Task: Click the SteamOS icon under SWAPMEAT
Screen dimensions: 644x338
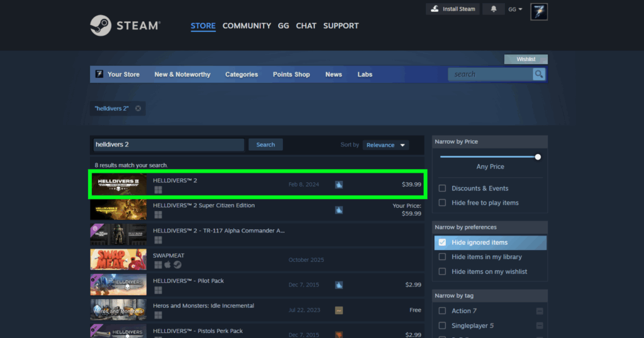Action: click(177, 265)
